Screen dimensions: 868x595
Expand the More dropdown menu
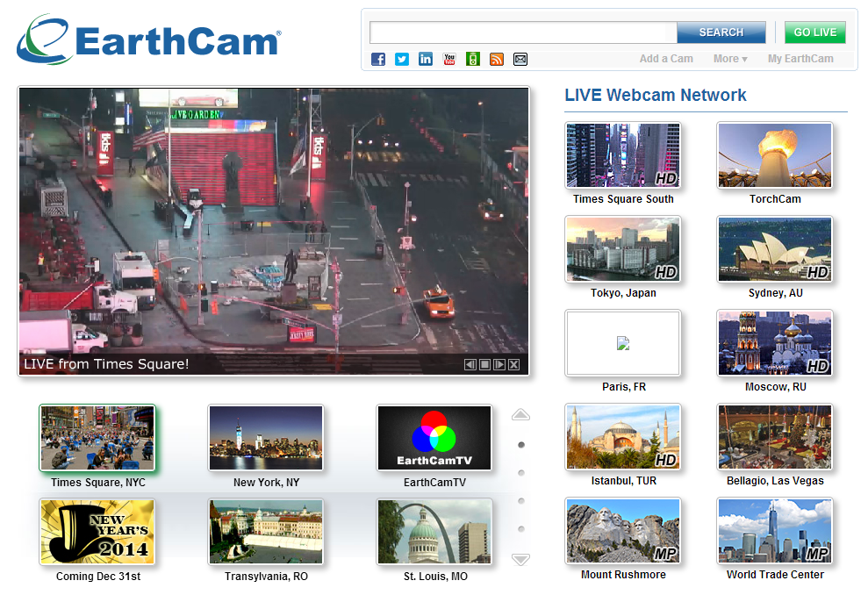click(x=730, y=59)
